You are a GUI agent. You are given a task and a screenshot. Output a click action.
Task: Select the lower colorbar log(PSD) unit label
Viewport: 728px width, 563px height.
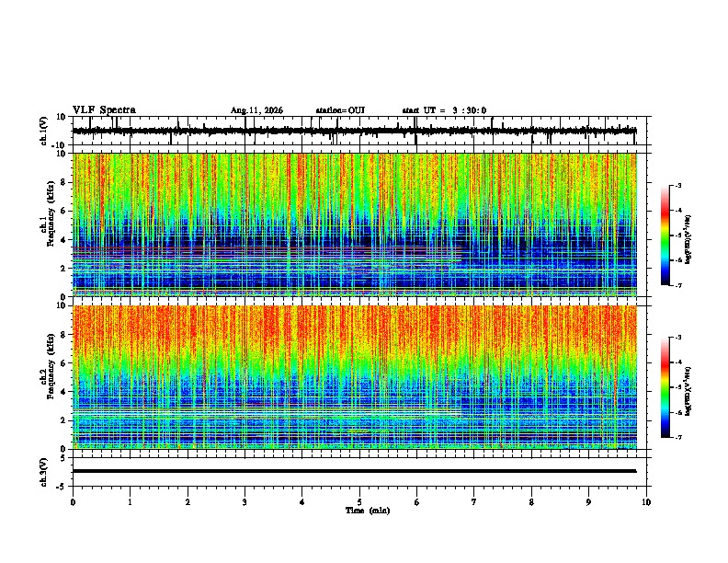[688, 392]
